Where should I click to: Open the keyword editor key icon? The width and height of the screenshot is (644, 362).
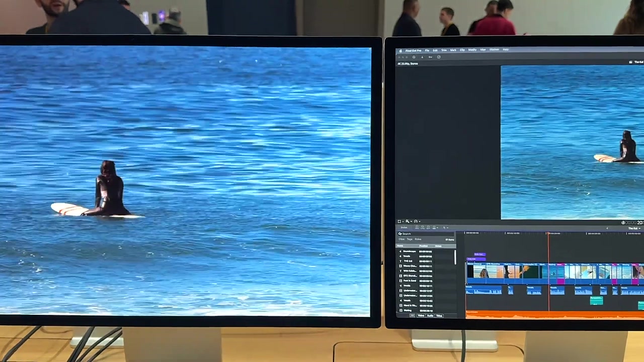click(430, 57)
